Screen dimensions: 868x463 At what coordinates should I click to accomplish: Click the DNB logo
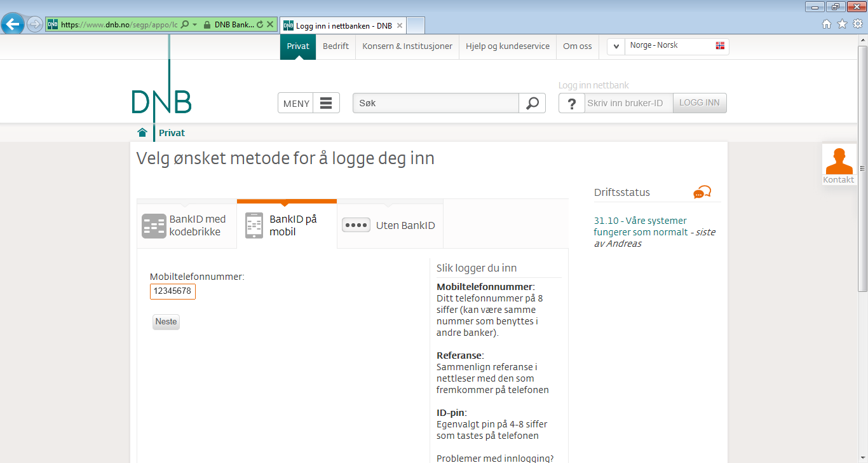point(161,102)
